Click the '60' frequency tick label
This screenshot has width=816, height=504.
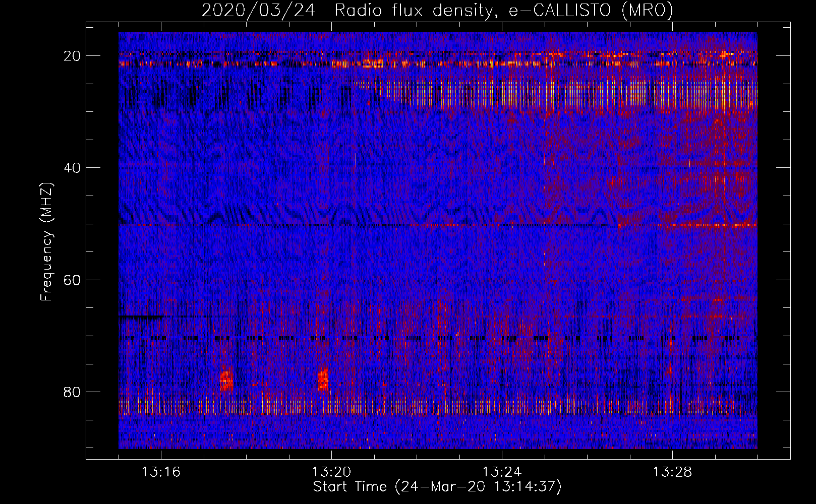(73, 280)
